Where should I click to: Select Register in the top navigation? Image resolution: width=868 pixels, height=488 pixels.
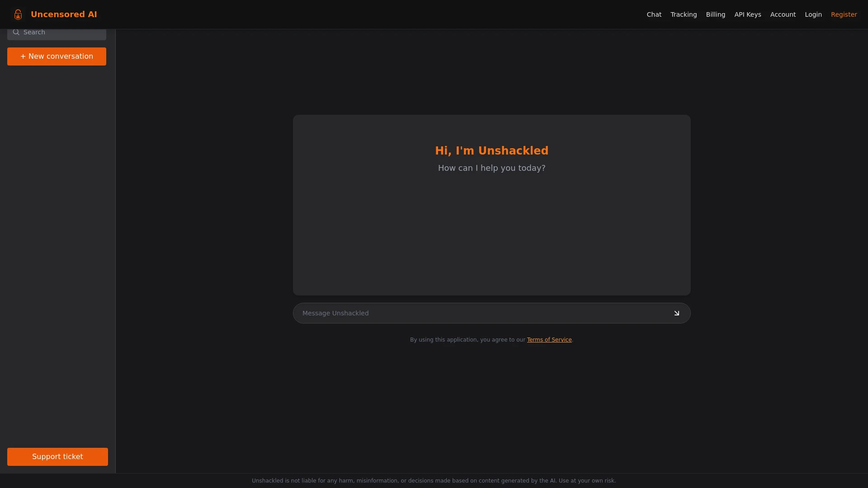click(x=844, y=14)
